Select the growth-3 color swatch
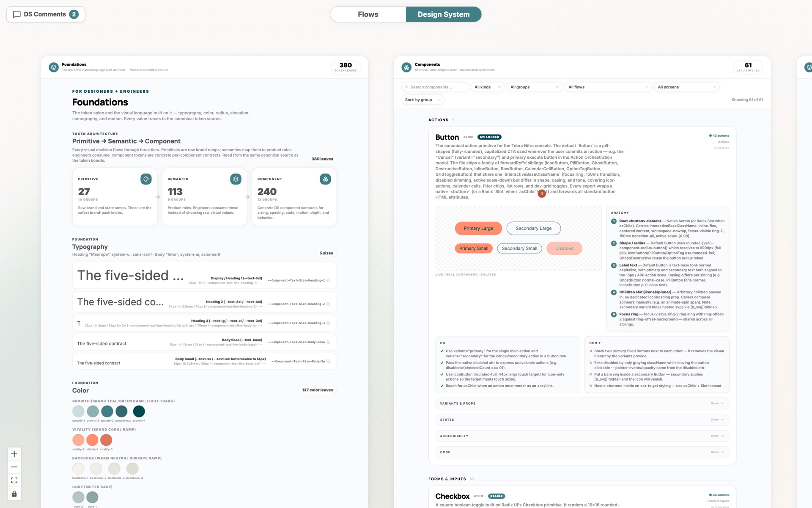Screen dimensions: 812x508 tap(93, 411)
